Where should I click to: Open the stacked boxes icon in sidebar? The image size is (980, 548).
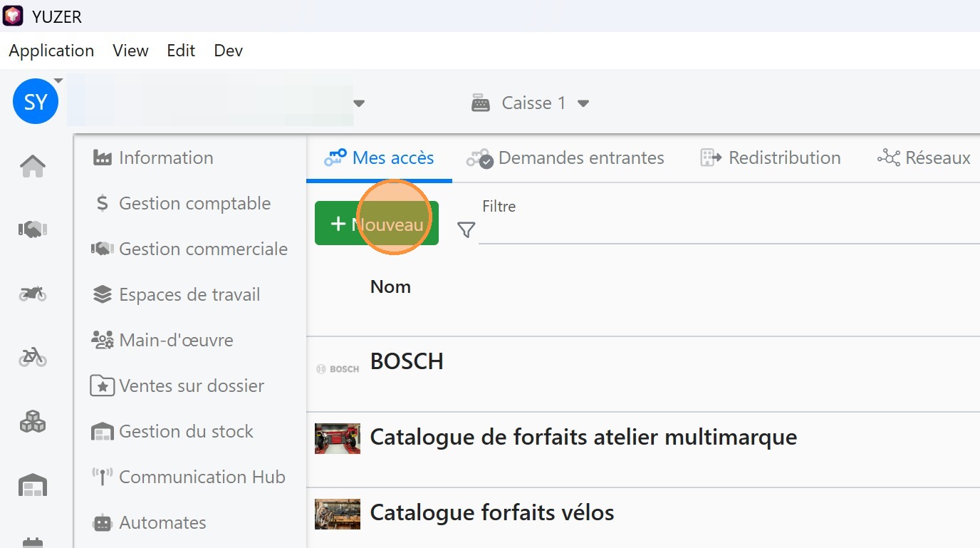[x=33, y=422]
